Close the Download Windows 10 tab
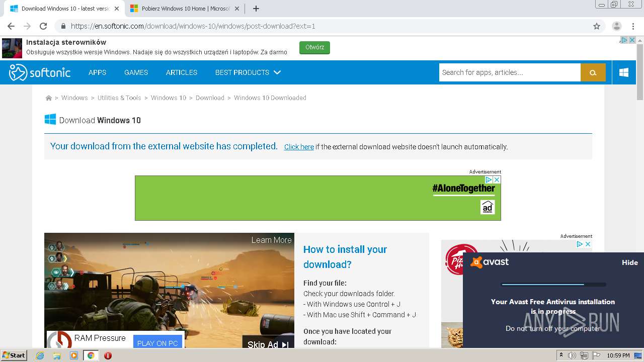644x362 pixels. click(x=117, y=9)
